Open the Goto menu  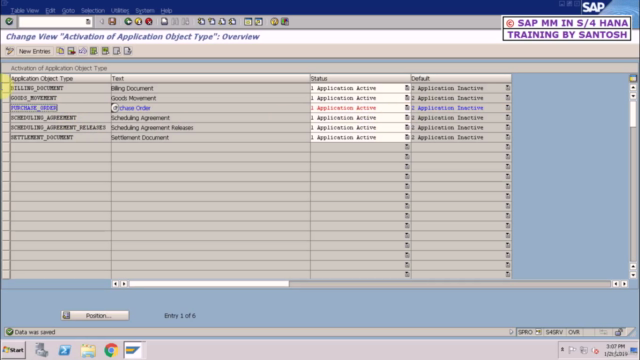tap(68, 11)
